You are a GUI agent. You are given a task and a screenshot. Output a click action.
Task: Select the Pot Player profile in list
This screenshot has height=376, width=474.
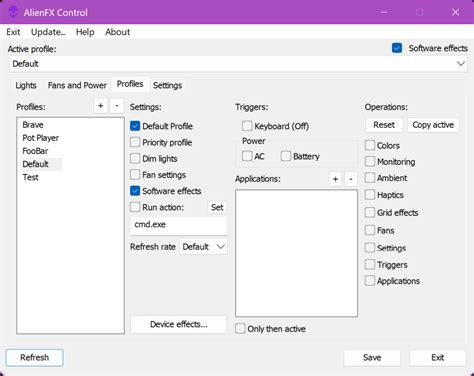pyautogui.click(x=41, y=138)
